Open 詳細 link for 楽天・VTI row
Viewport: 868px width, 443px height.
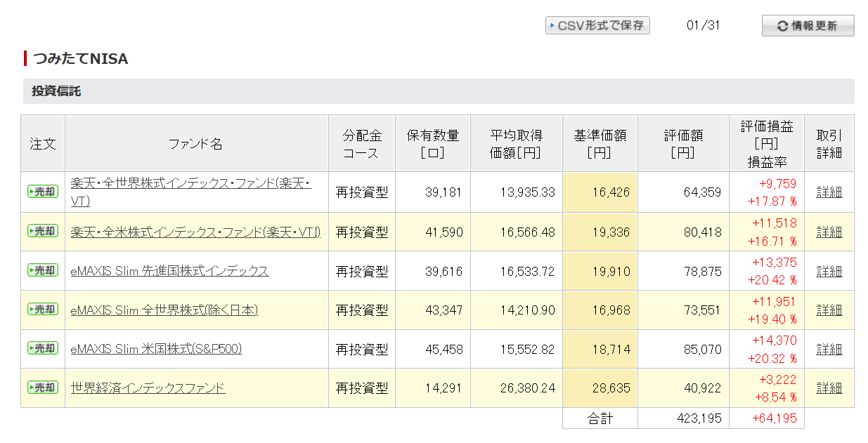click(829, 232)
